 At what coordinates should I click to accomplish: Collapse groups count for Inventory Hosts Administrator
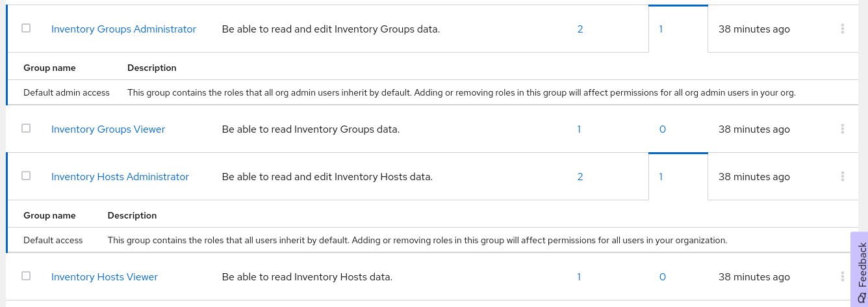661,177
